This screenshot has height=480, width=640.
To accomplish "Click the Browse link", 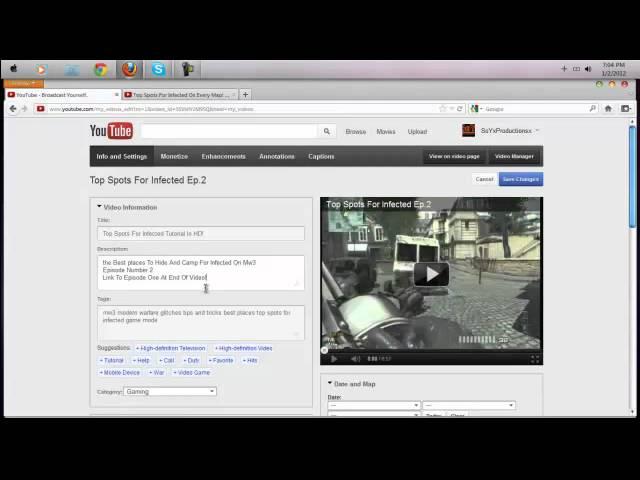I will 356,131.
